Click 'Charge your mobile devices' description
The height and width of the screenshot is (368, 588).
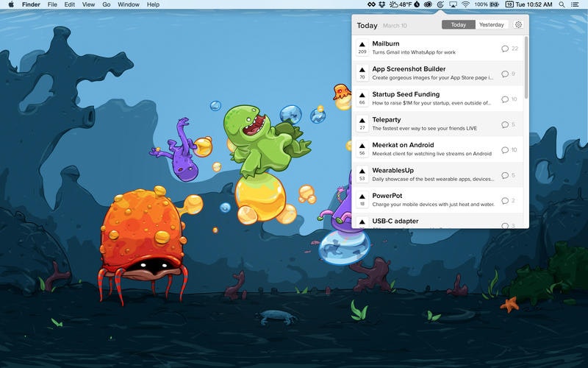click(x=433, y=205)
